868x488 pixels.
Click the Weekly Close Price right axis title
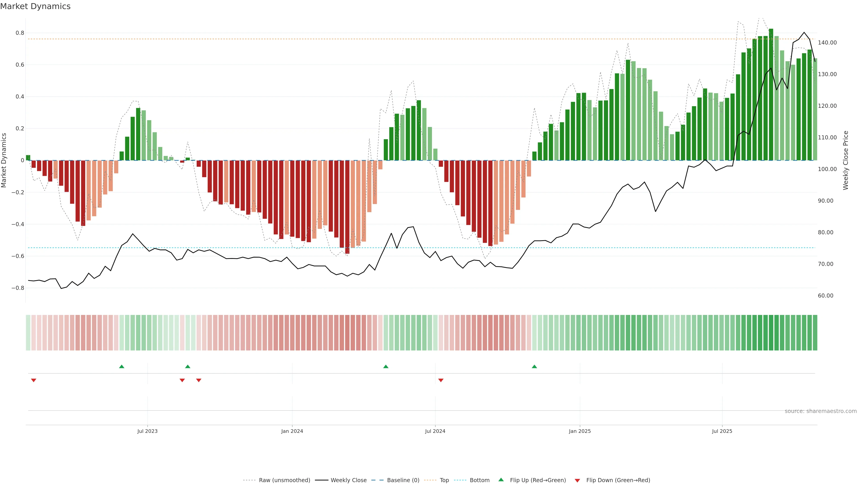pos(845,160)
